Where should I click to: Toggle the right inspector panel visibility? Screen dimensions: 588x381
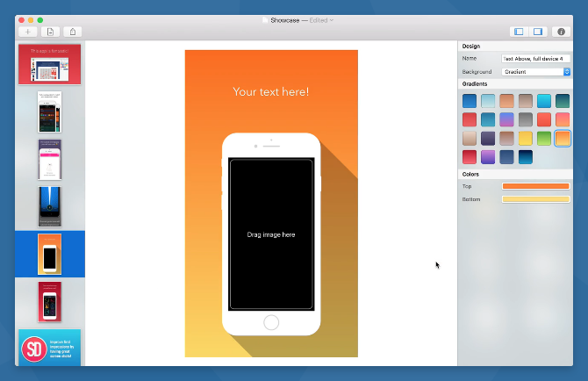pyautogui.click(x=538, y=32)
